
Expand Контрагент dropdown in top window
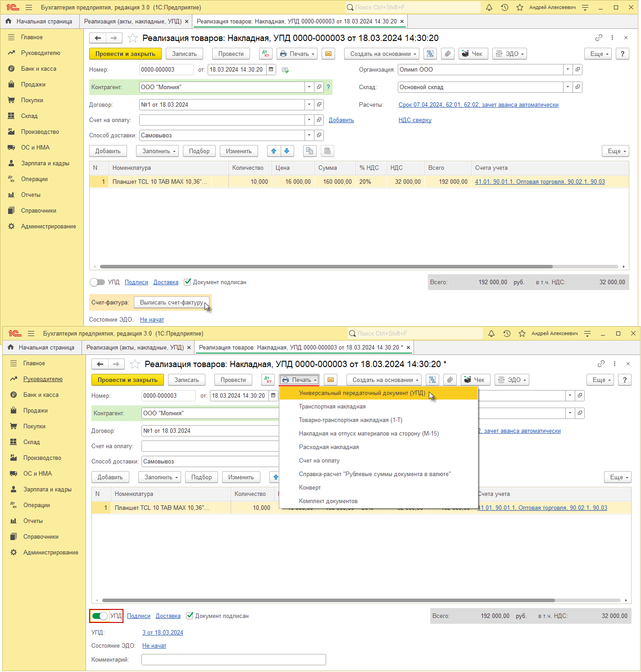click(x=309, y=87)
